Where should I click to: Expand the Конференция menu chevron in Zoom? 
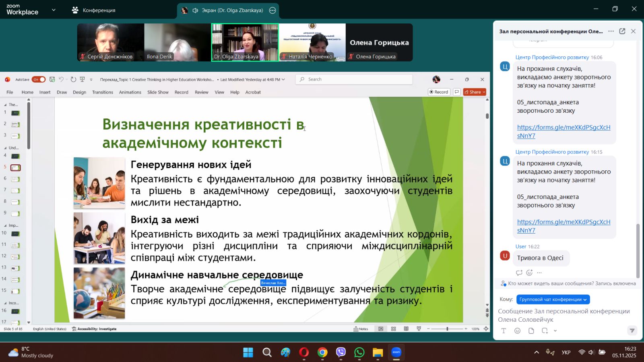[x=54, y=10]
